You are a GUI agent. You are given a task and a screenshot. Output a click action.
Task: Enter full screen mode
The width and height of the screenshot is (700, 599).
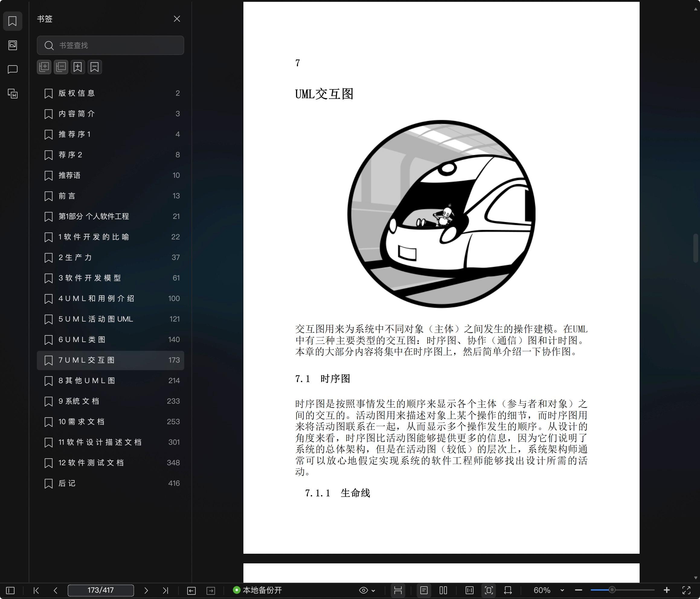pyautogui.click(x=686, y=590)
